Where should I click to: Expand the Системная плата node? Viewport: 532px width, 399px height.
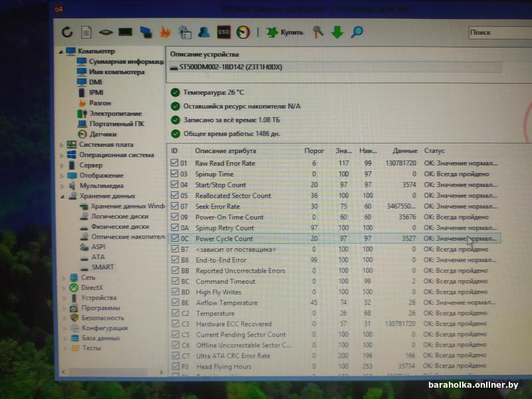[61, 145]
